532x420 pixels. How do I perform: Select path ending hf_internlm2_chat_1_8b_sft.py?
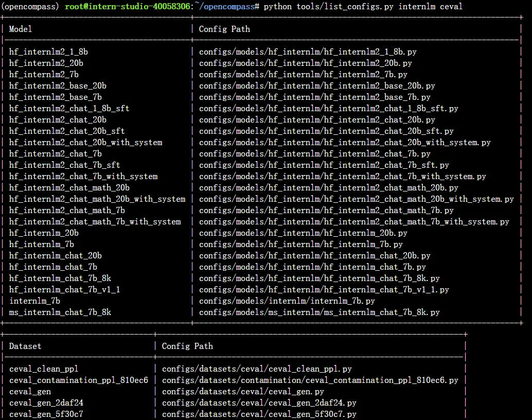(x=328, y=108)
